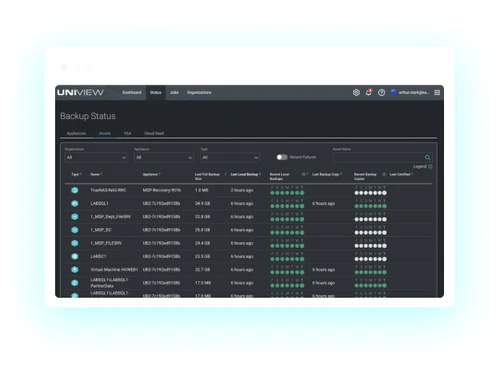500x375 pixels.
Task: Sort by Last Backup Copy column
Action: (327, 174)
